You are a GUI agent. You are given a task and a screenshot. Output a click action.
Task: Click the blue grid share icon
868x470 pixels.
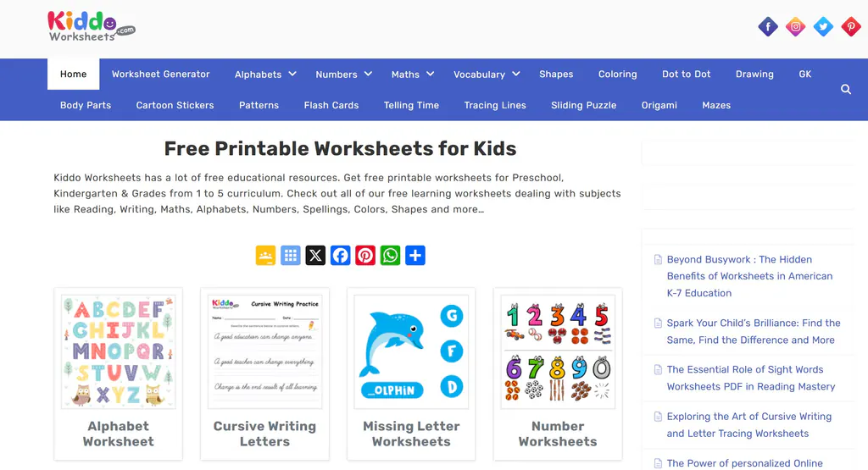291,256
